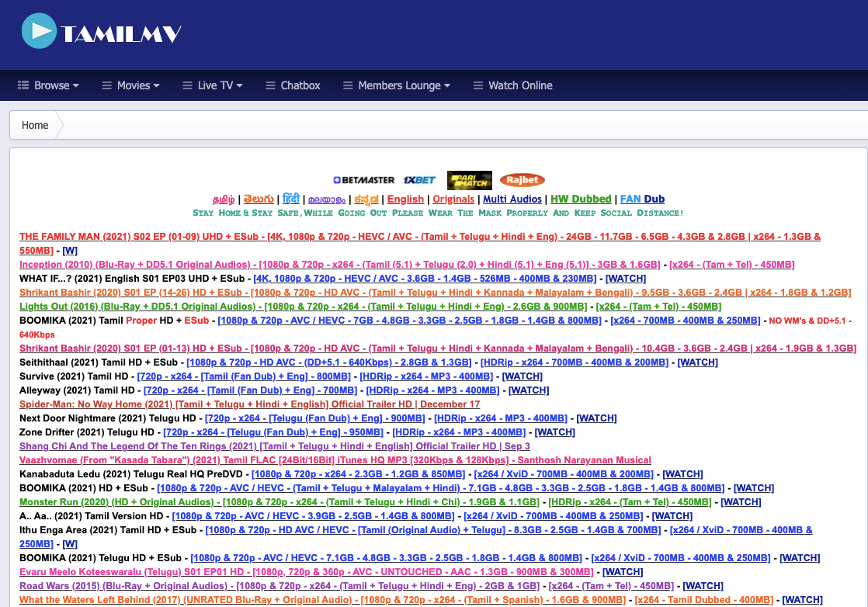Click the Home breadcrumb
The height and width of the screenshot is (607, 868).
35,125
